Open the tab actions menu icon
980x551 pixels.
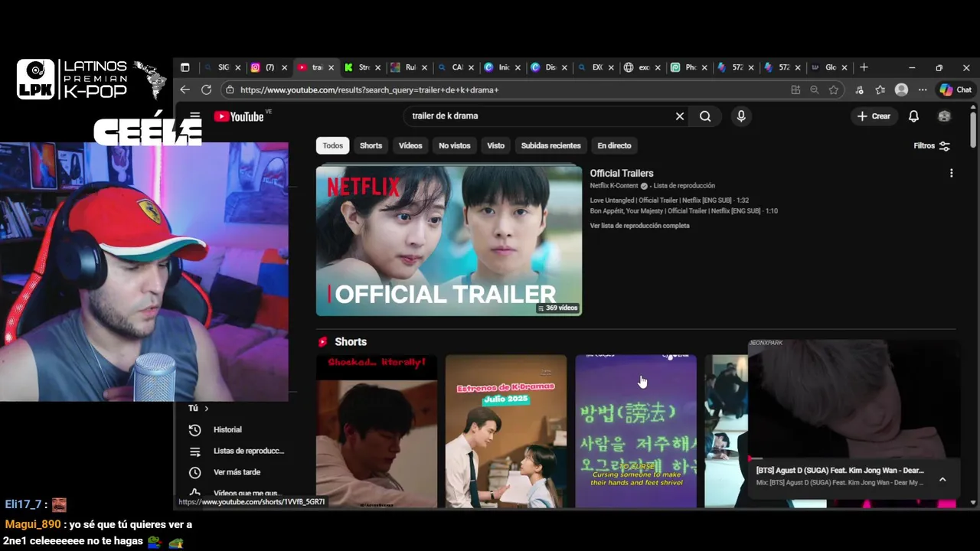tap(185, 67)
